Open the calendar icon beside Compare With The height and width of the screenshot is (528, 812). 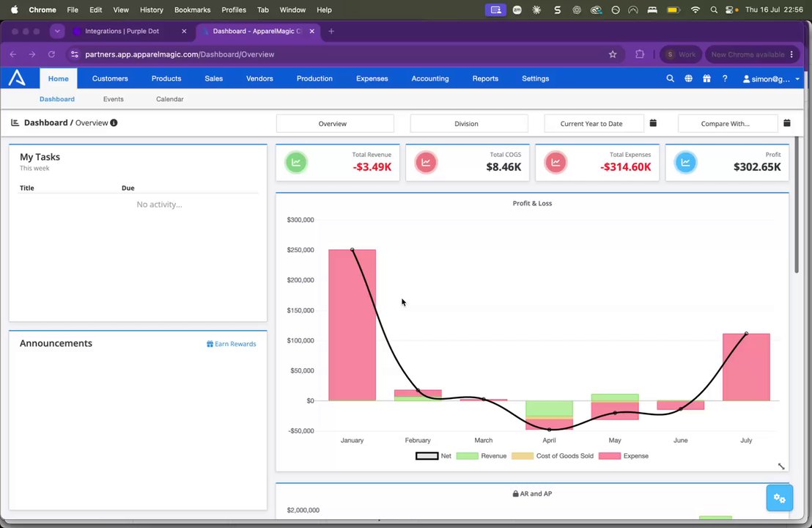786,123
